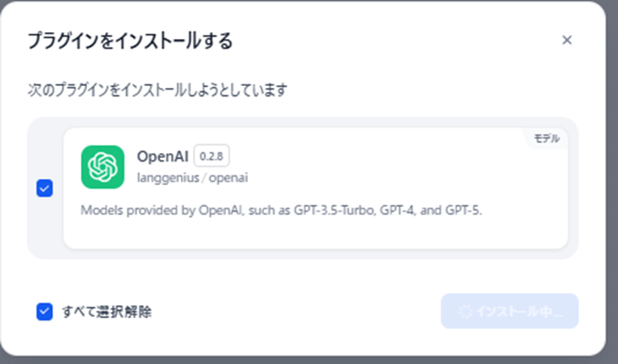Uncheck the OpenAI plugin checkbox
618x364 pixels.
pyautogui.click(x=44, y=189)
